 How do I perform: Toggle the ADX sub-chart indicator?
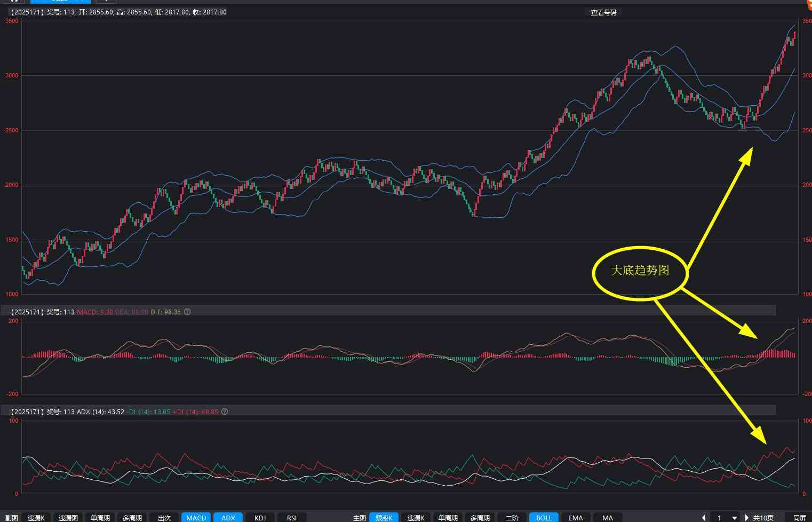[228, 517]
